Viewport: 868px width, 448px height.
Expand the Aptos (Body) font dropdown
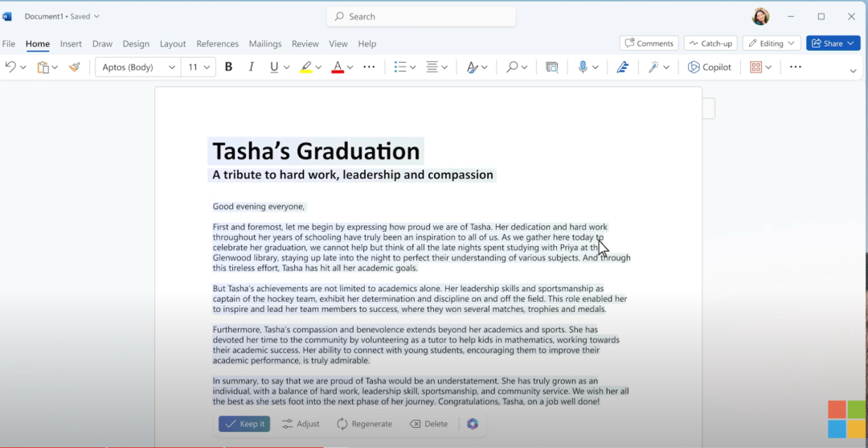[x=172, y=68]
